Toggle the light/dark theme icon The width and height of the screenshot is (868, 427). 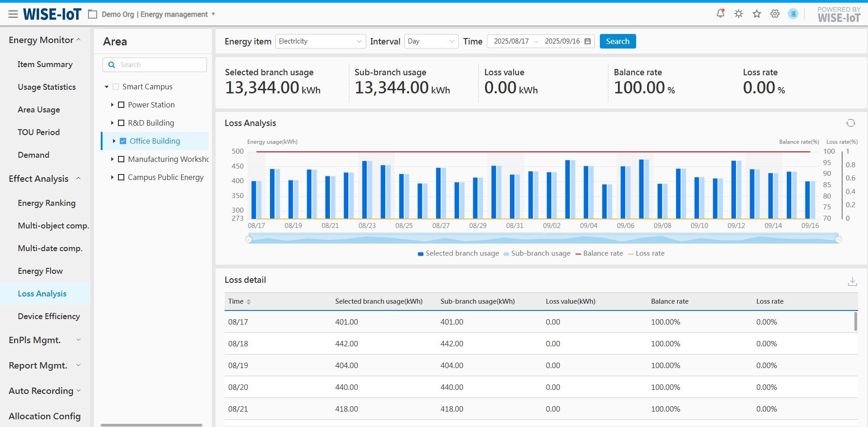pyautogui.click(x=739, y=14)
